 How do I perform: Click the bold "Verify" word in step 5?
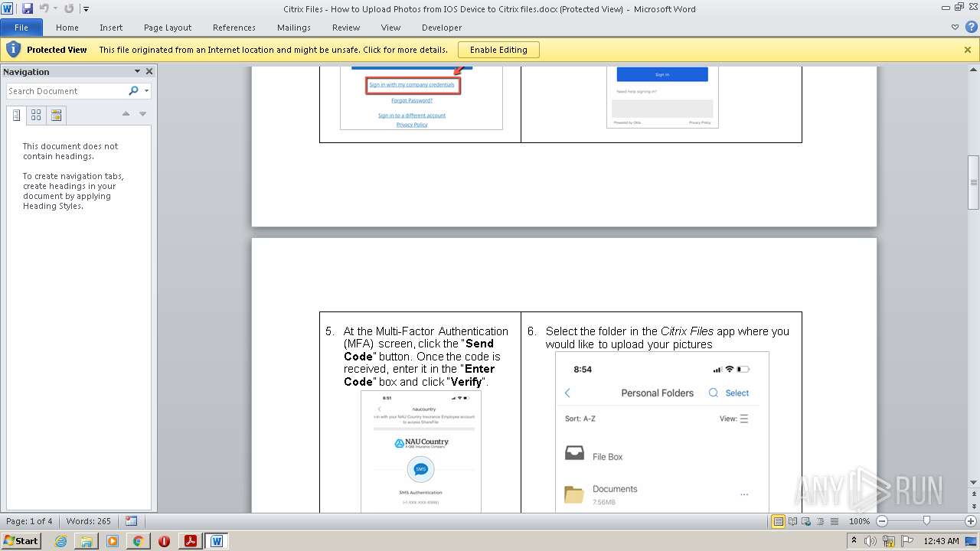click(466, 381)
